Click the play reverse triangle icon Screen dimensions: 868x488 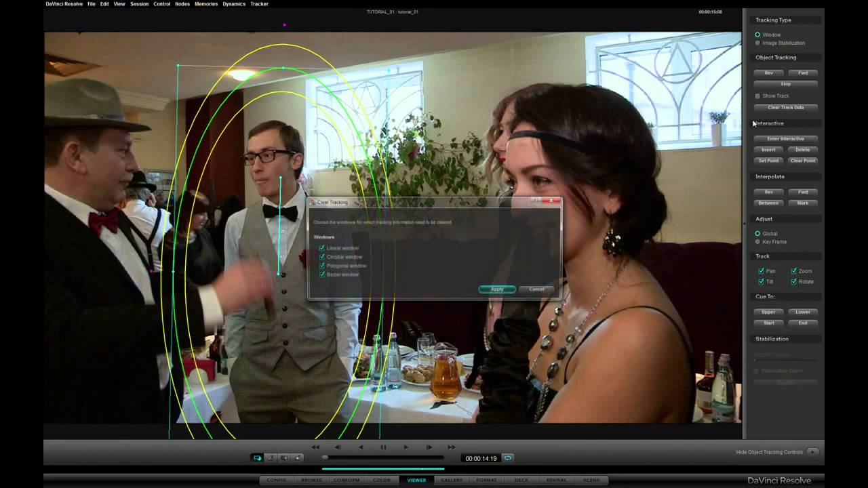(361, 447)
